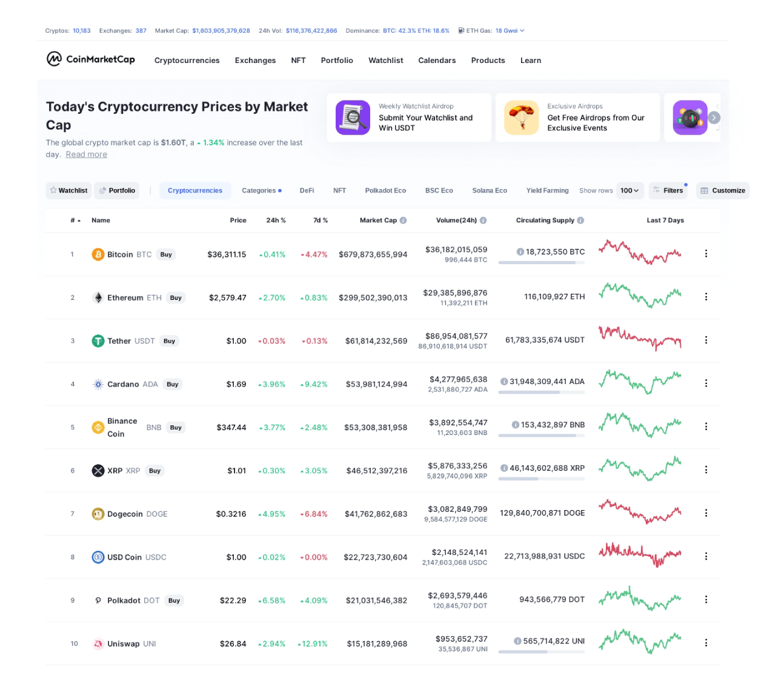Click the Tether coin icon
784x681 pixels.
(x=98, y=341)
